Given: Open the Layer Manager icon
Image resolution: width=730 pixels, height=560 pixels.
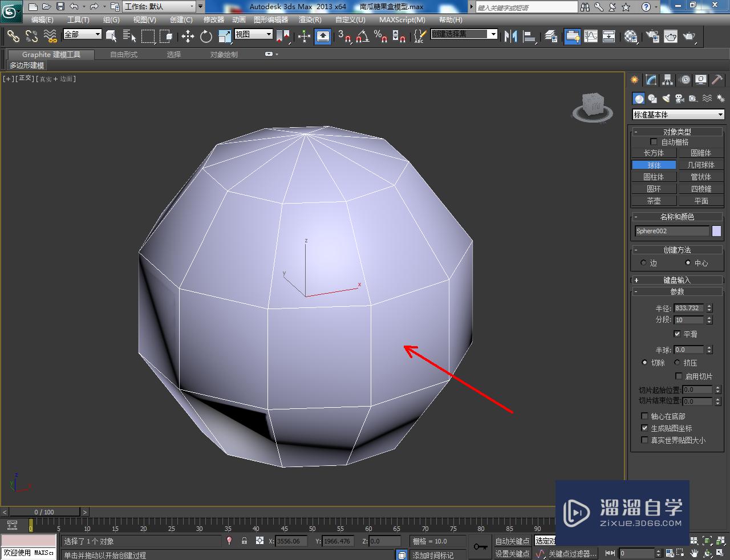Looking at the screenshot, I should 551,36.
